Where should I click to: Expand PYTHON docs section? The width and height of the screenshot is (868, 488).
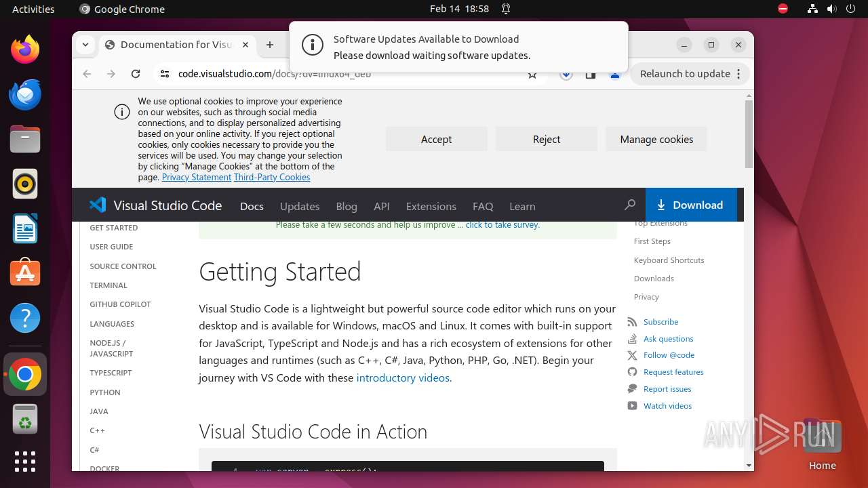pos(105,392)
